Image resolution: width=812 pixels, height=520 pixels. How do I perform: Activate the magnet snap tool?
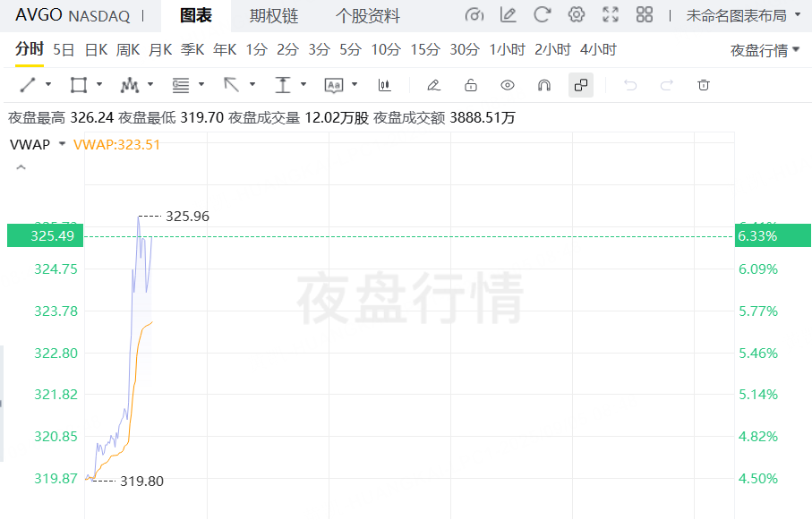(543, 85)
